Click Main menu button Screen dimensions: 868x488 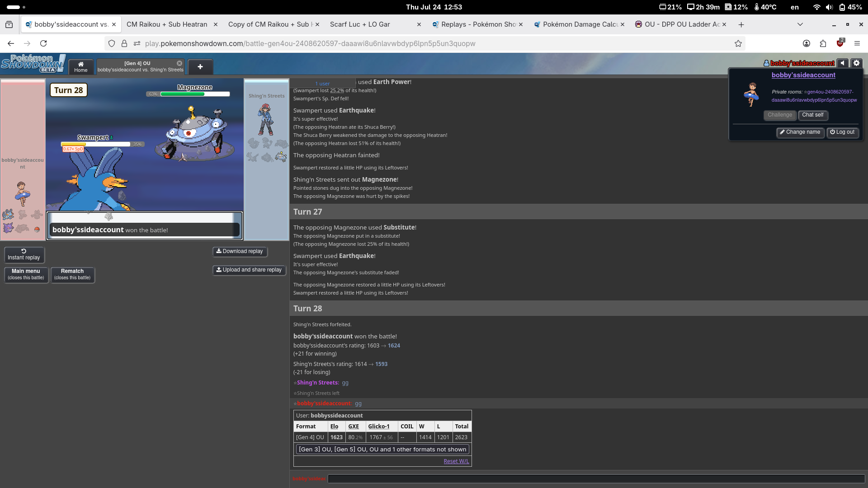coord(26,274)
